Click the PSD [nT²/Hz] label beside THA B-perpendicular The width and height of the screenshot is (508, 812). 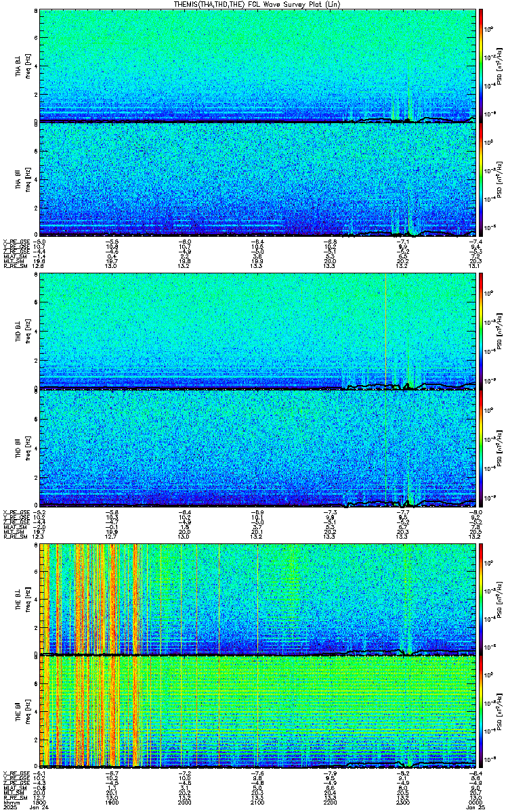pos(501,66)
